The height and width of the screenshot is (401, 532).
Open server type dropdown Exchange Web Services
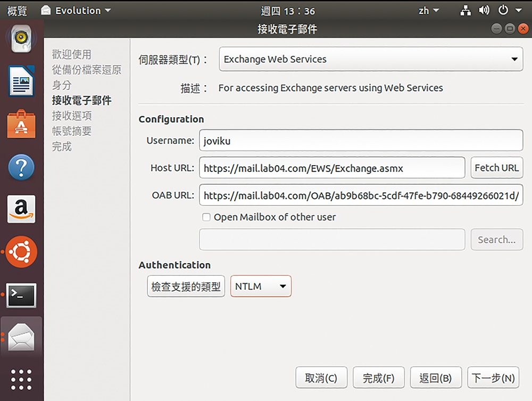point(371,59)
